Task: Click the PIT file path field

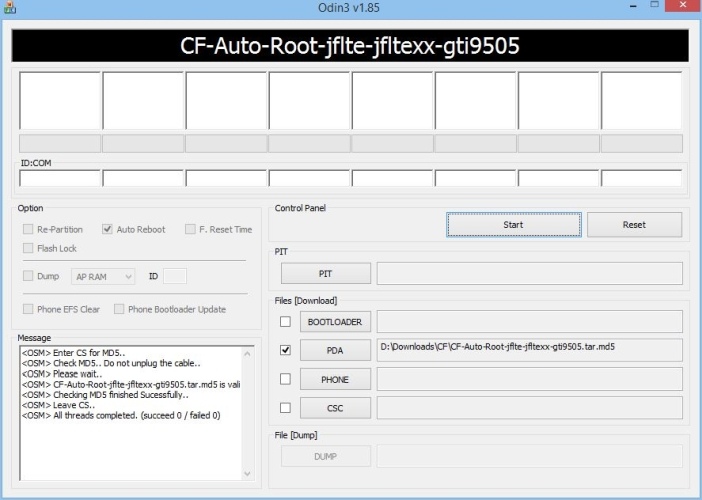Action: (530, 274)
